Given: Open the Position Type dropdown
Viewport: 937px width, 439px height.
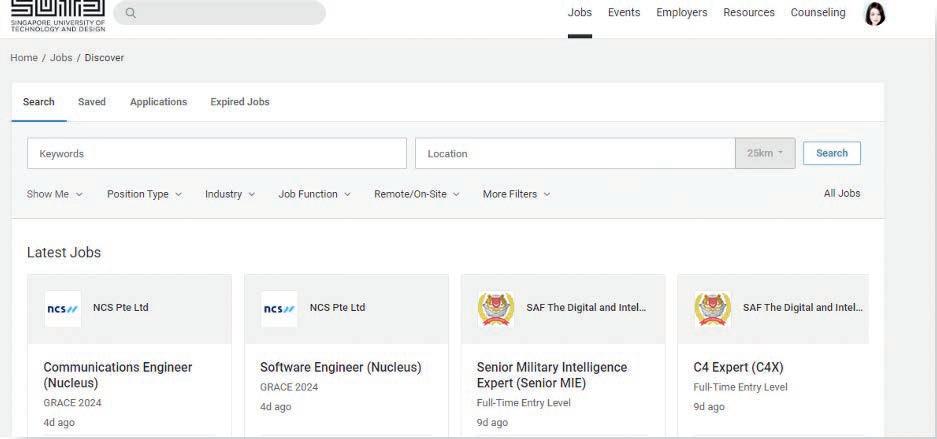Looking at the screenshot, I should point(144,194).
